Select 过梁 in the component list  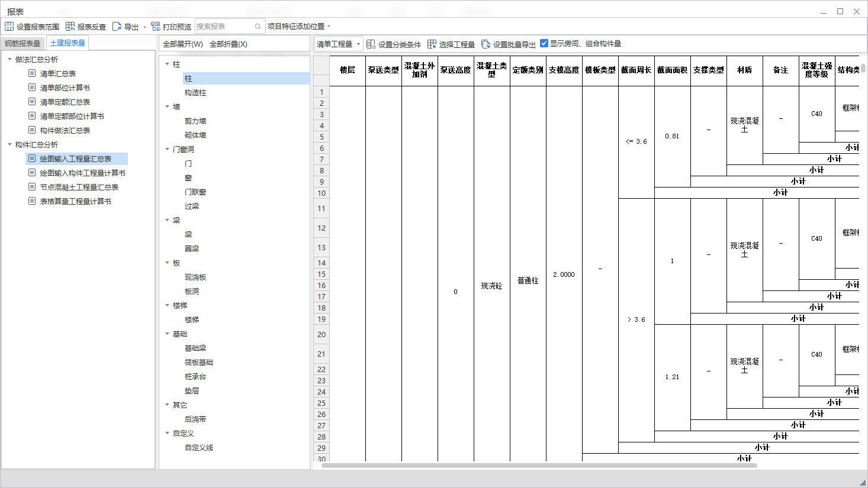pyautogui.click(x=192, y=206)
